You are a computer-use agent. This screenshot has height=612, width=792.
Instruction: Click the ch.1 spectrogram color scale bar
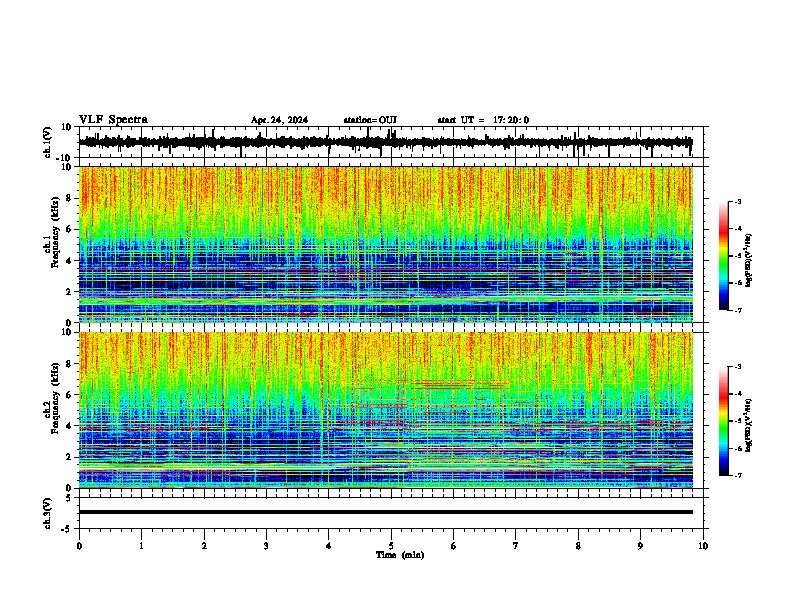point(723,256)
